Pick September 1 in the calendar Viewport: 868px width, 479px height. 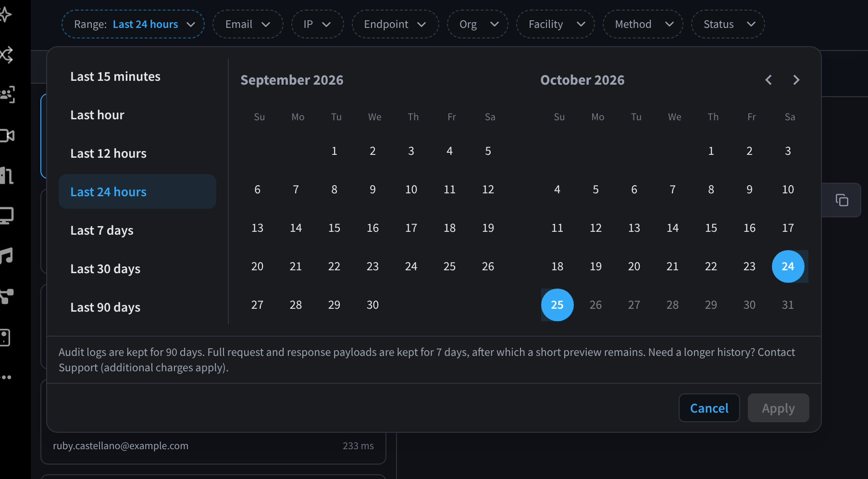[334, 151]
